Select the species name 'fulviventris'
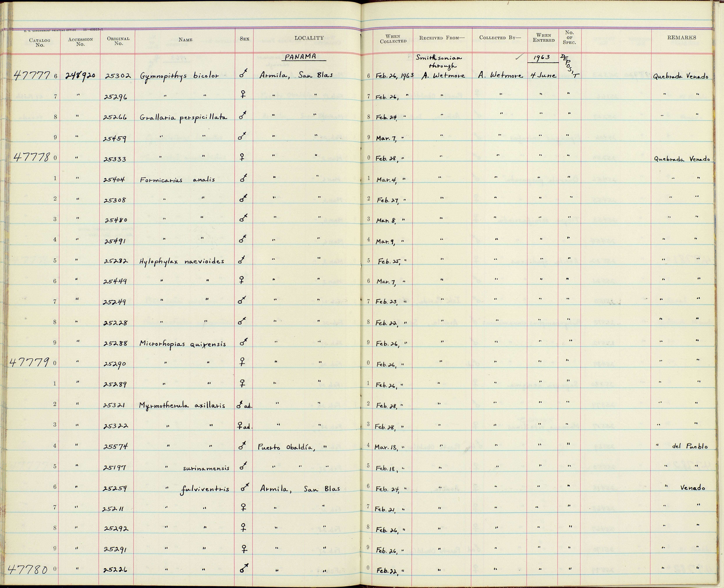 click(x=205, y=489)
